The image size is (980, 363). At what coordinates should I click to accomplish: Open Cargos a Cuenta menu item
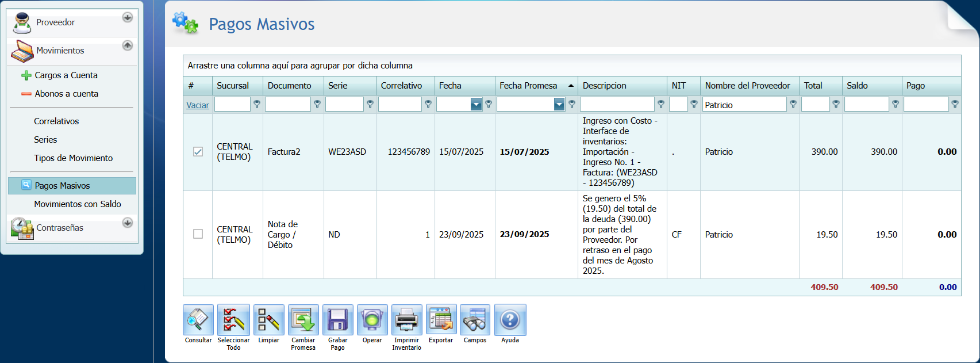click(66, 75)
